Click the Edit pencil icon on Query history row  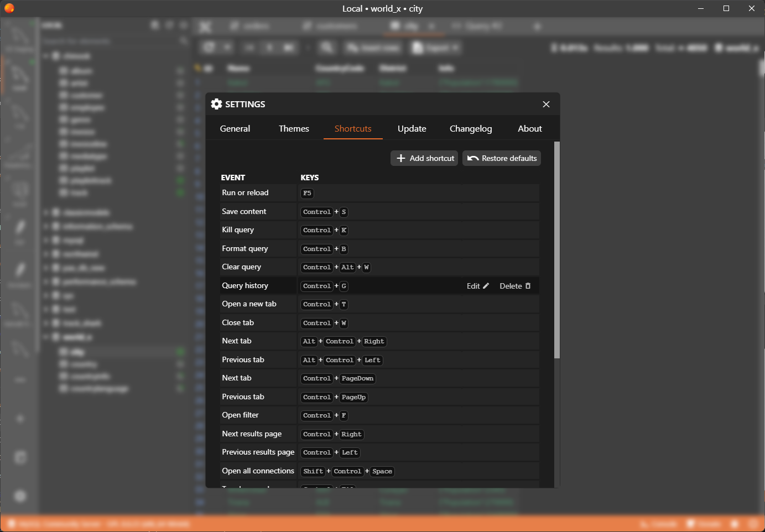485,286
